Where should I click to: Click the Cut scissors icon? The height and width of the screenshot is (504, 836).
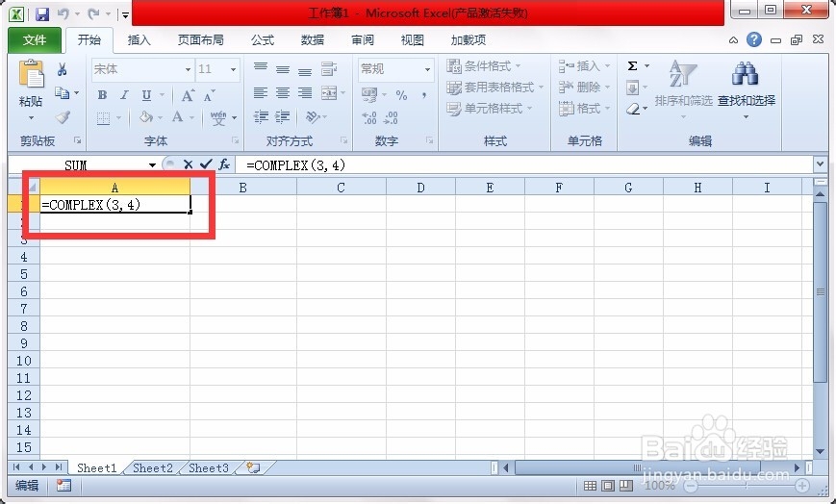[x=62, y=69]
